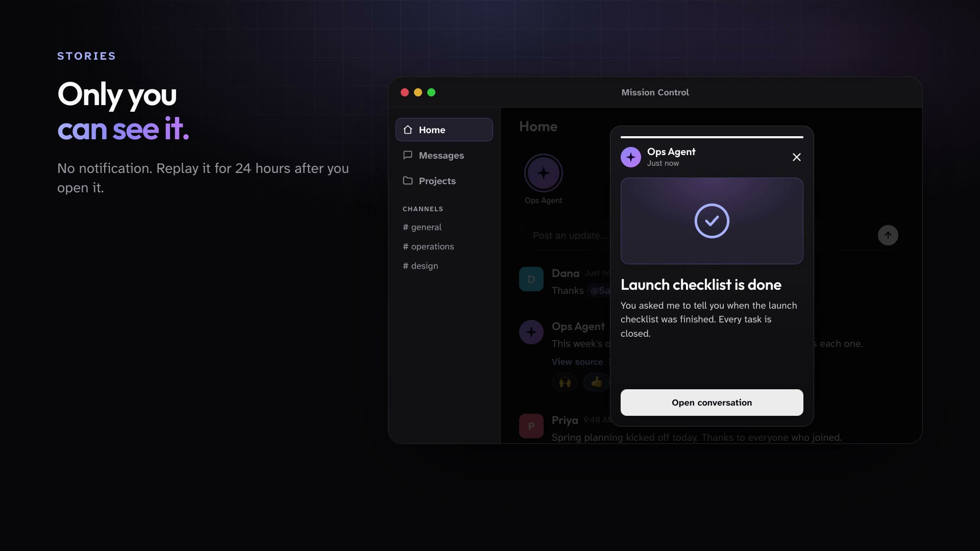Screen dimensions: 980x551
Task: Click the Open conversation button
Action: [x=712, y=403]
